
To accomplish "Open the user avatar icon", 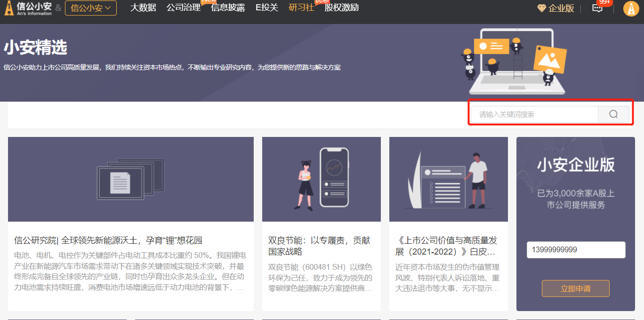I will [631, 8].
